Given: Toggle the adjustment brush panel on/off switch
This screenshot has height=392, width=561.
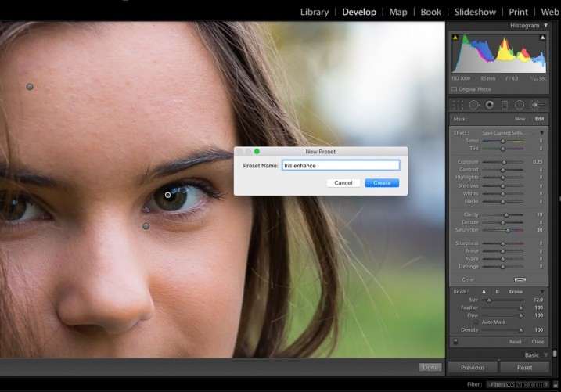Looking at the screenshot, I should 455,342.
